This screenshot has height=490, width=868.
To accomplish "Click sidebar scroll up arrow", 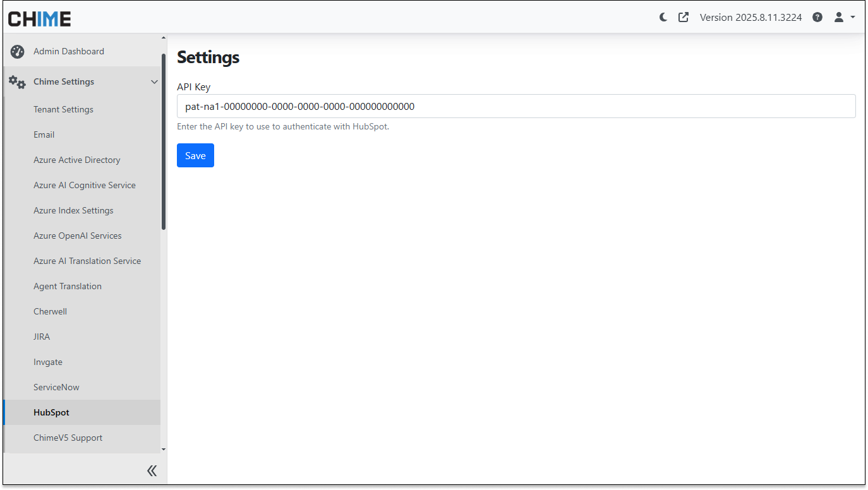I will (164, 39).
